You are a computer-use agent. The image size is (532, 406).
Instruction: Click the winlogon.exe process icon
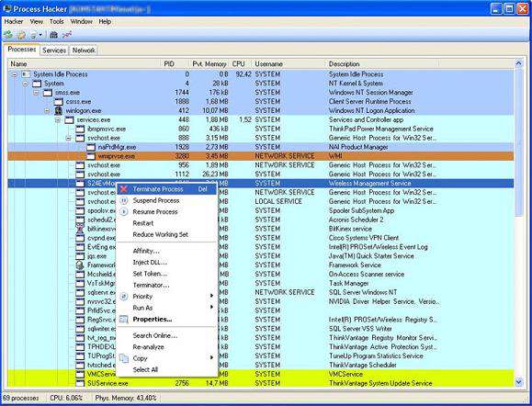coord(59,110)
